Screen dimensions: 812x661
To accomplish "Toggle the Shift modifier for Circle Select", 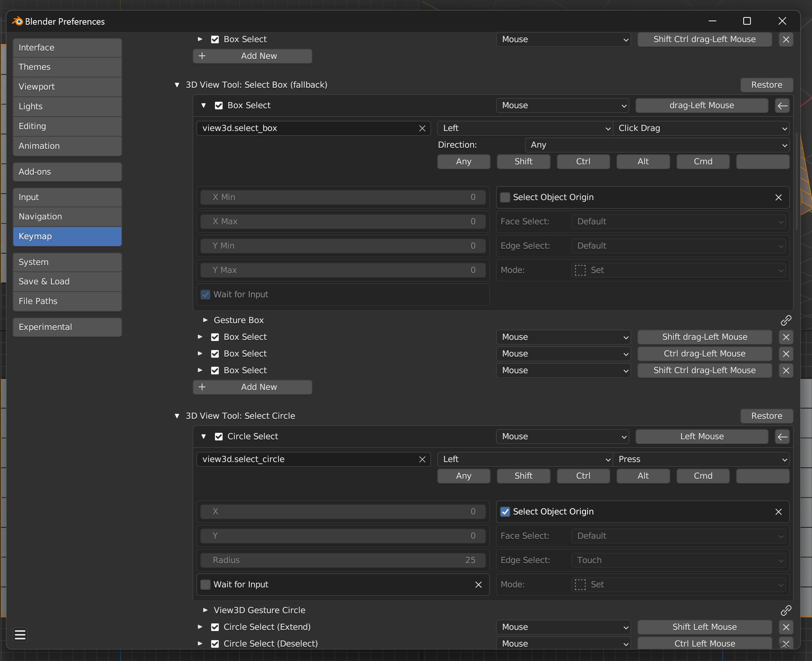I will [523, 476].
